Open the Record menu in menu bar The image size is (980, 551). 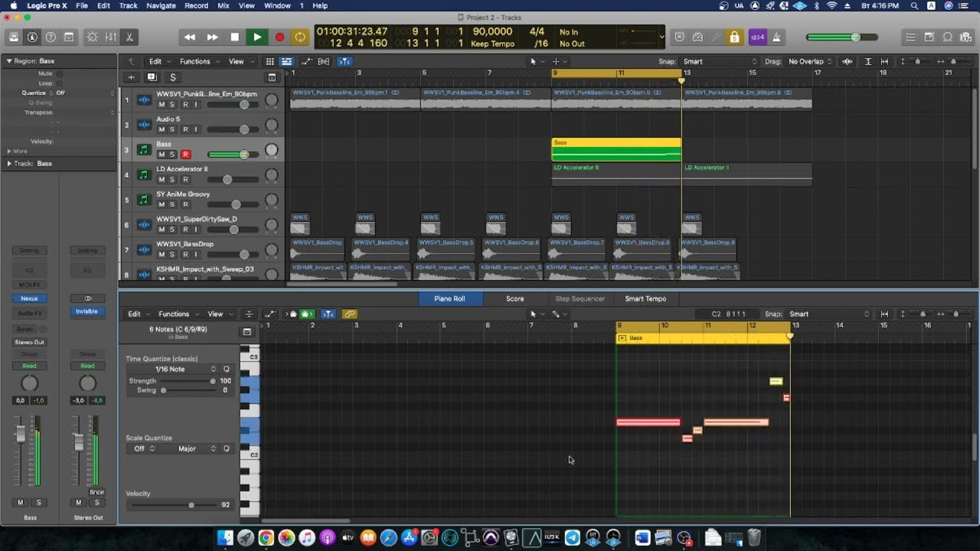(x=196, y=5)
